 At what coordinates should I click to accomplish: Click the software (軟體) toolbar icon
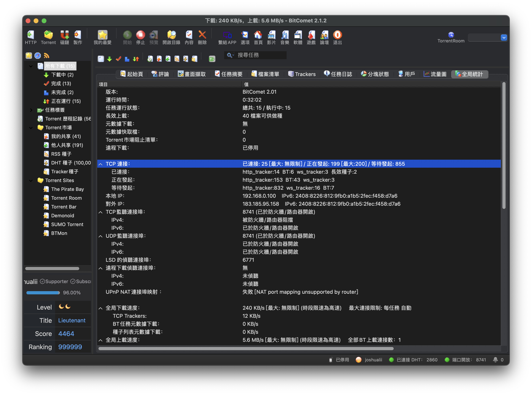point(298,37)
